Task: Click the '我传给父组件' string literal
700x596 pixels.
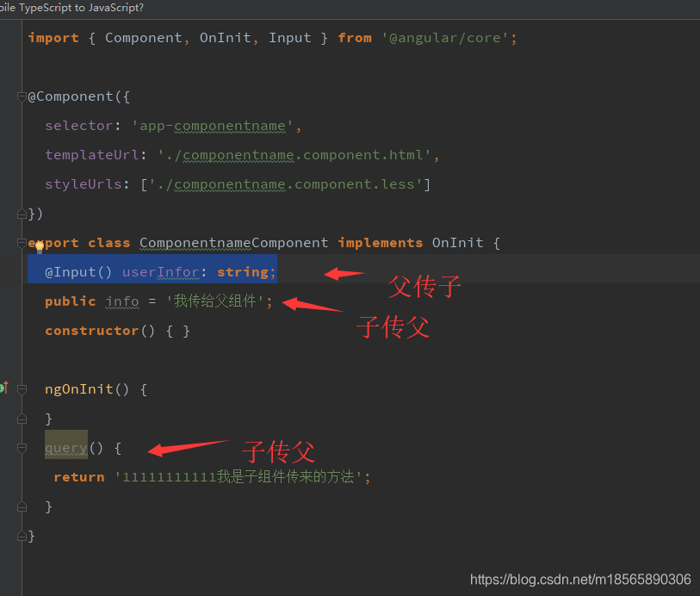Action: click(x=214, y=301)
